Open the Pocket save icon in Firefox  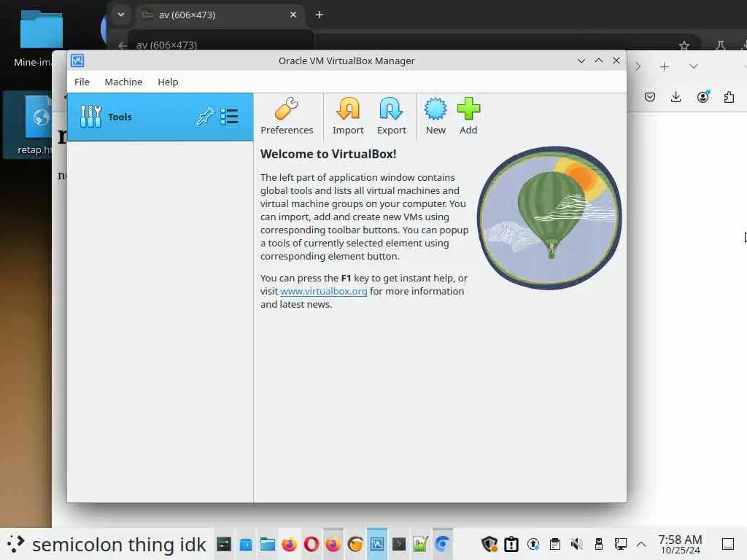(x=650, y=97)
